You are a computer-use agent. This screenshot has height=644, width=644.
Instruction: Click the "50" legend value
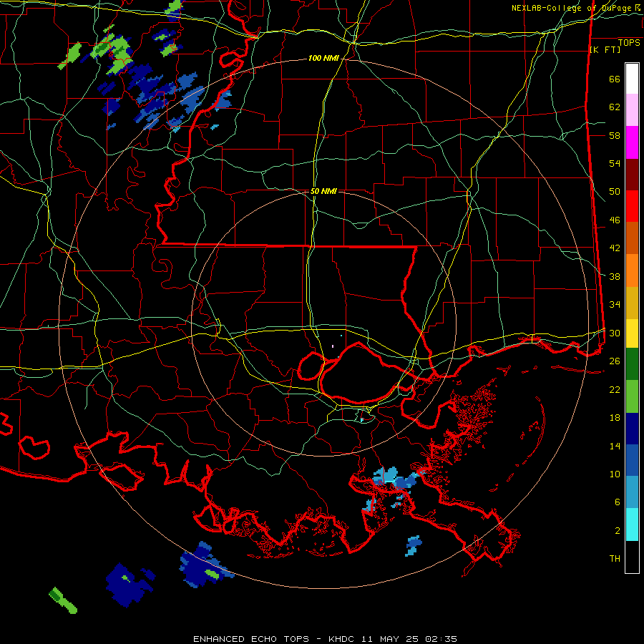[x=615, y=192]
